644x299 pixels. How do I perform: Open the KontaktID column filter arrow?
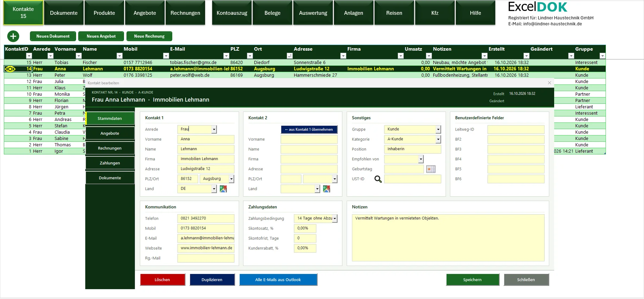29,56
